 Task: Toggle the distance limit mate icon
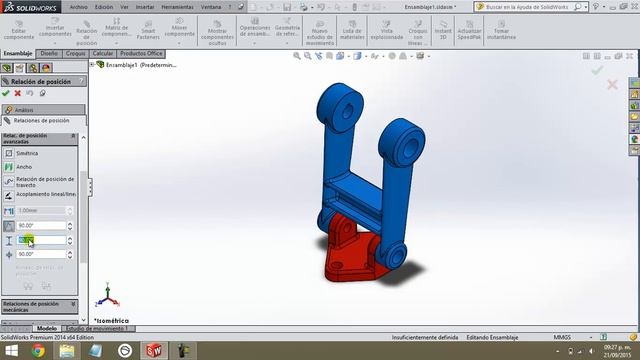pos(9,211)
